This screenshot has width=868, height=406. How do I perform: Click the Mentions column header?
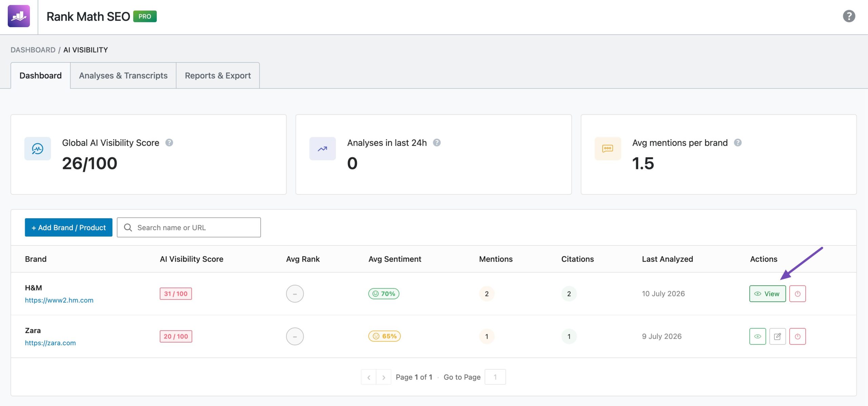tap(496, 259)
